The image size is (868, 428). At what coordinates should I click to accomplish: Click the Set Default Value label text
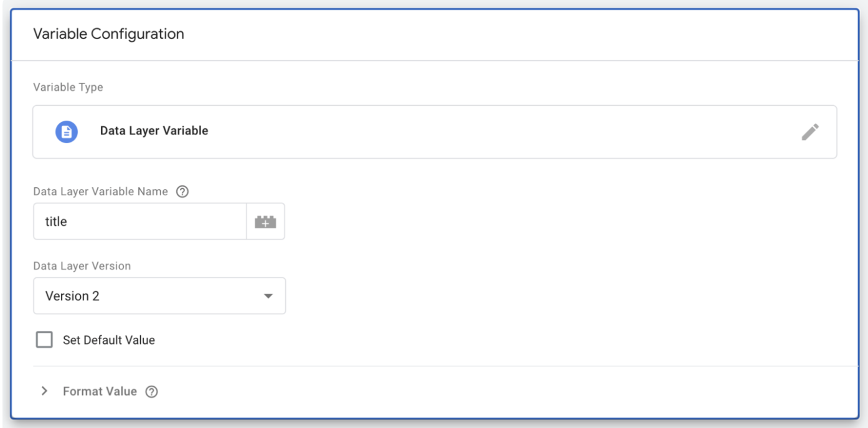tap(108, 340)
